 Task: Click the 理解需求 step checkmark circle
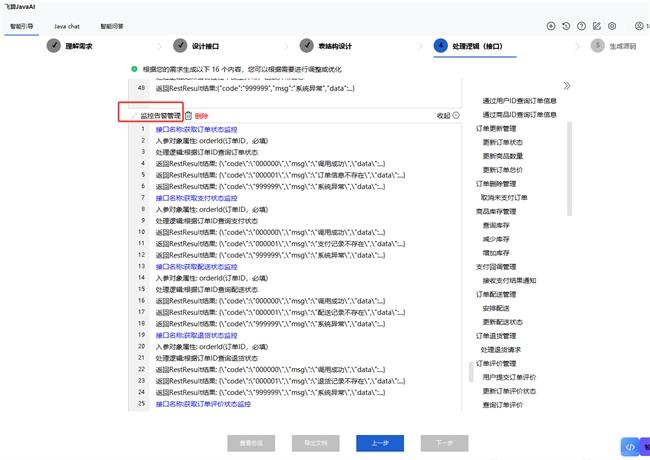pyautogui.click(x=53, y=46)
